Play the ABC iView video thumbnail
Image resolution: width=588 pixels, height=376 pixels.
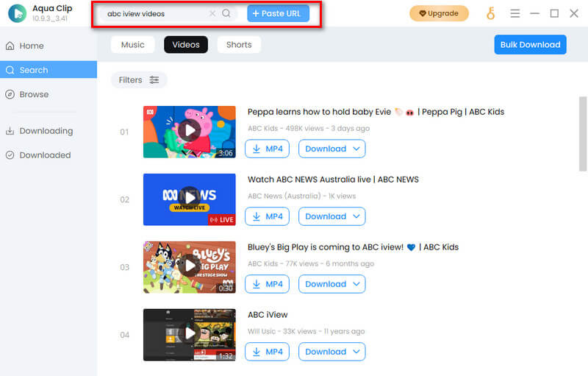(190, 334)
